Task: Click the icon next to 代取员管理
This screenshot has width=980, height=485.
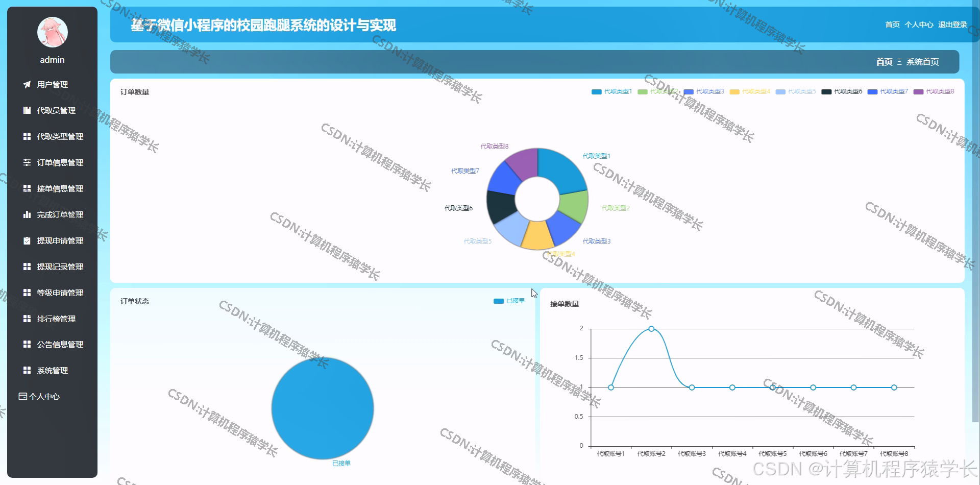Action: [27, 110]
